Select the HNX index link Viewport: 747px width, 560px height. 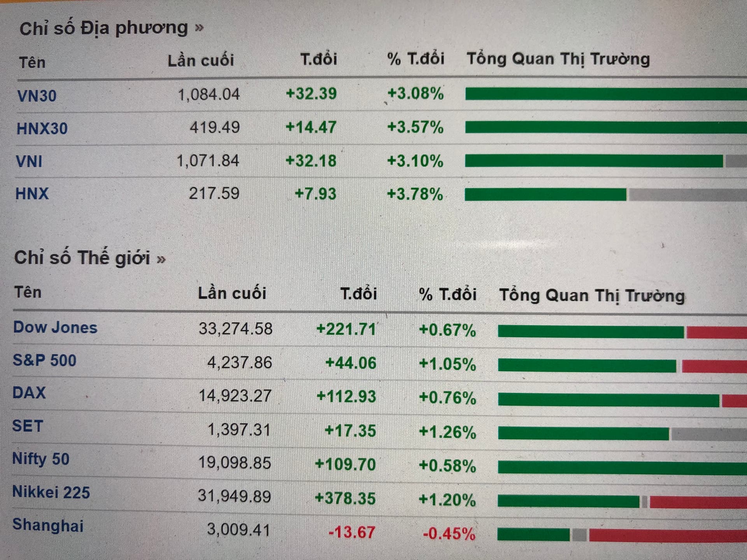click(32, 194)
